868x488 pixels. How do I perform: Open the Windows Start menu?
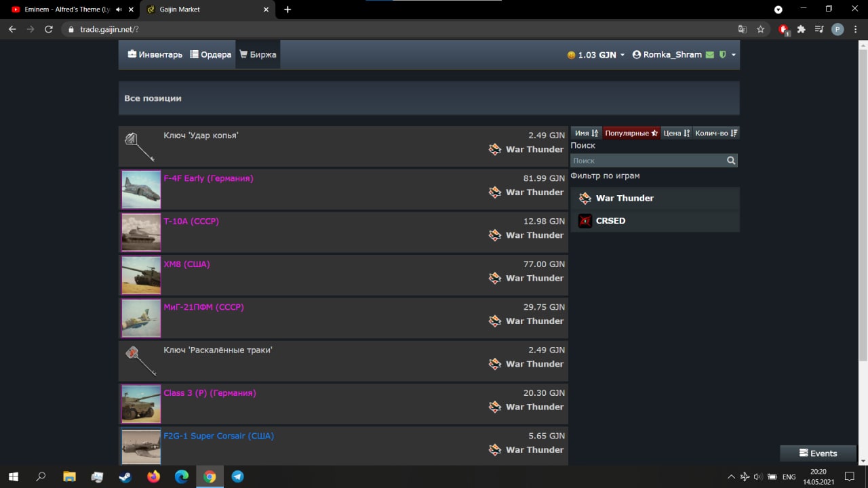pos(13,476)
